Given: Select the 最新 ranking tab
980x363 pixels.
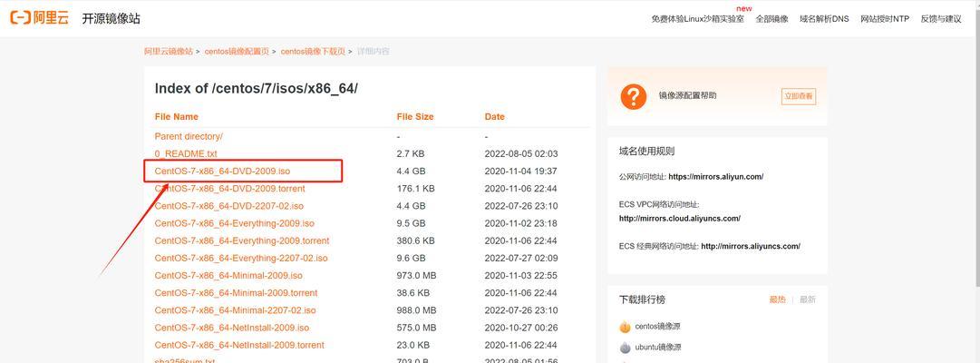Looking at the screenshot, I should coord(808,299).
